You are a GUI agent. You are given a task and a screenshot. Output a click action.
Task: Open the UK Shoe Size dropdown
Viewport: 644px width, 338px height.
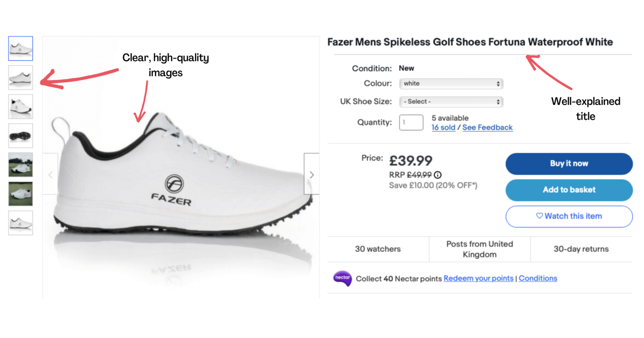tap(451, 101)
